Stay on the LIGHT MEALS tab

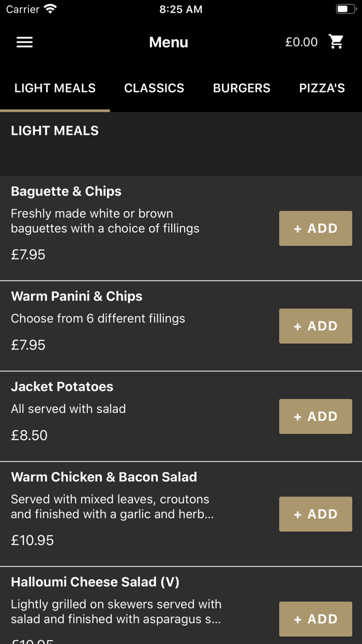coord(55,88)
